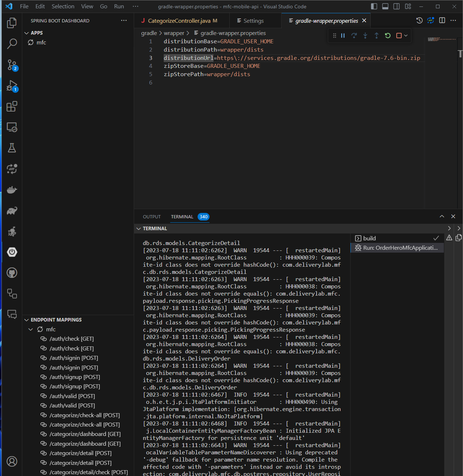The image size is (463, 476).
Task: Open the Search view in activity bar
Action: (12, 44)
